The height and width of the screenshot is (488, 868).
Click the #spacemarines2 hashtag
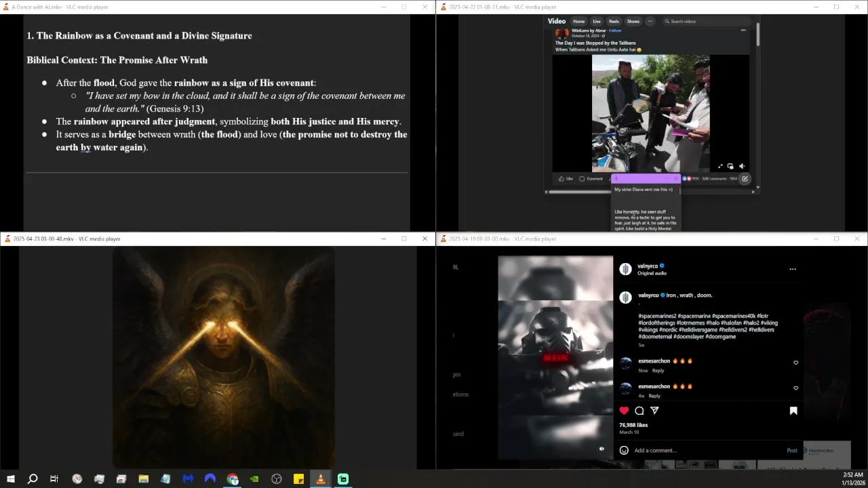tap(656, 316)
